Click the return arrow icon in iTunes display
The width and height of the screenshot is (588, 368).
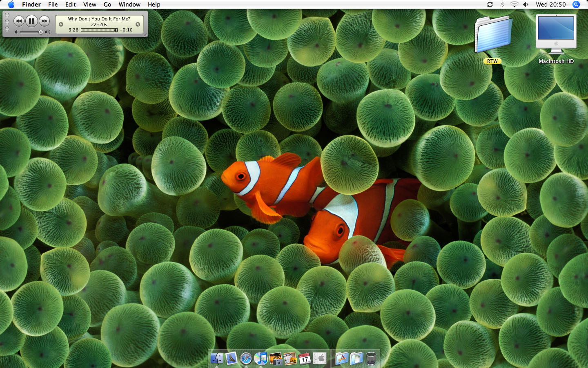pyautogui.click(x=138, y=25)
